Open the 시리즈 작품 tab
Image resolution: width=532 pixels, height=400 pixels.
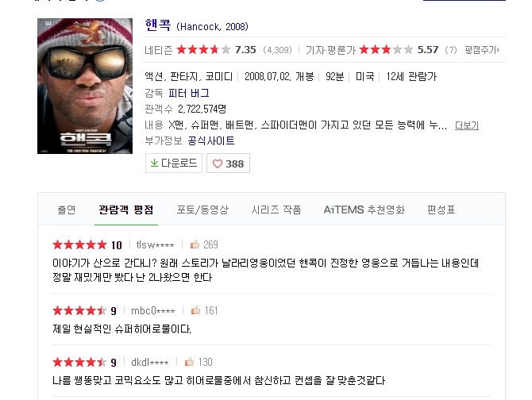point(276,210)
